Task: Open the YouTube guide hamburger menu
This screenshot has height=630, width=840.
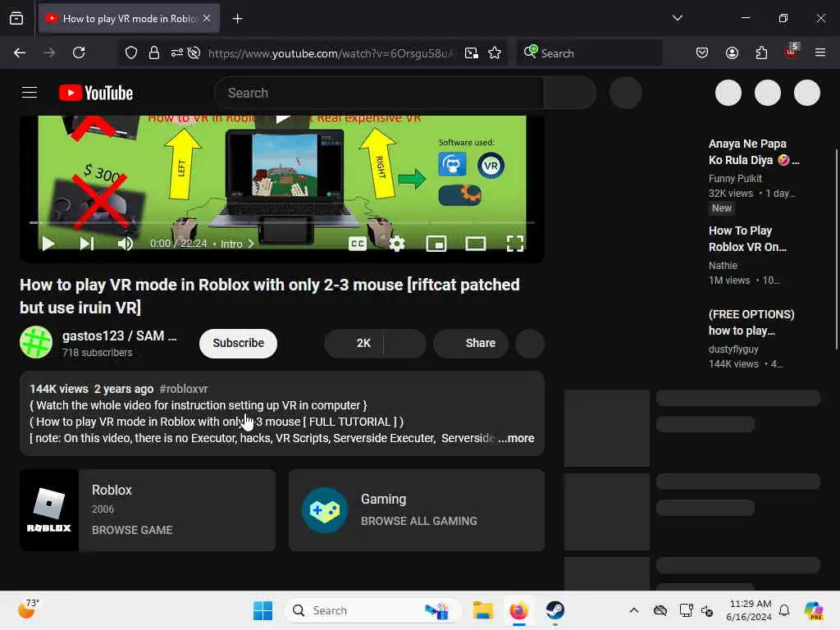Action: point(30,93)
